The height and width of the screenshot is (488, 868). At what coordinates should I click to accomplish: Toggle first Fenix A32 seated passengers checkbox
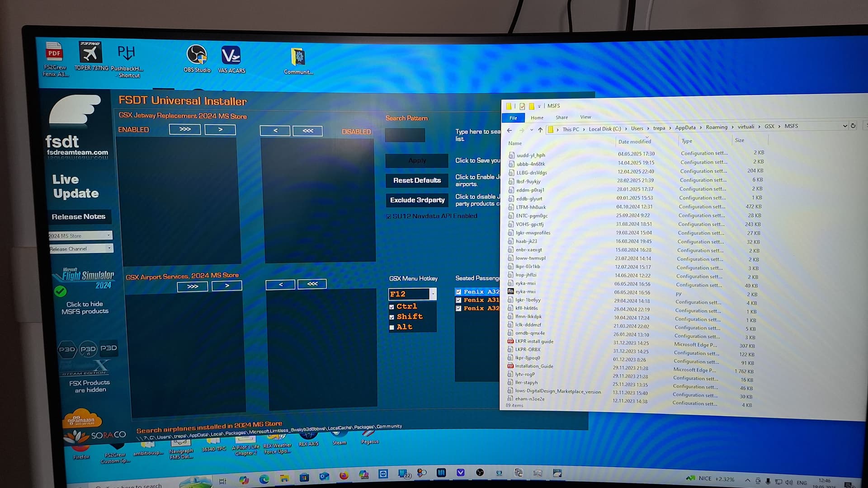tap(458, 292)
